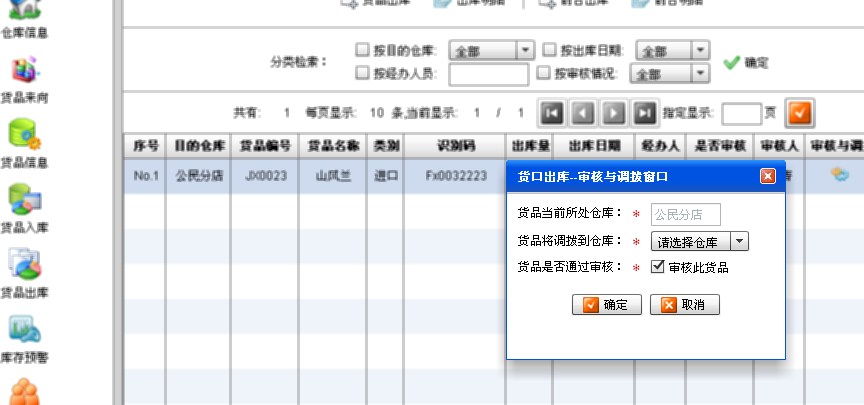
Task: Go to the next page of results
Action: (x=613, y=114)
